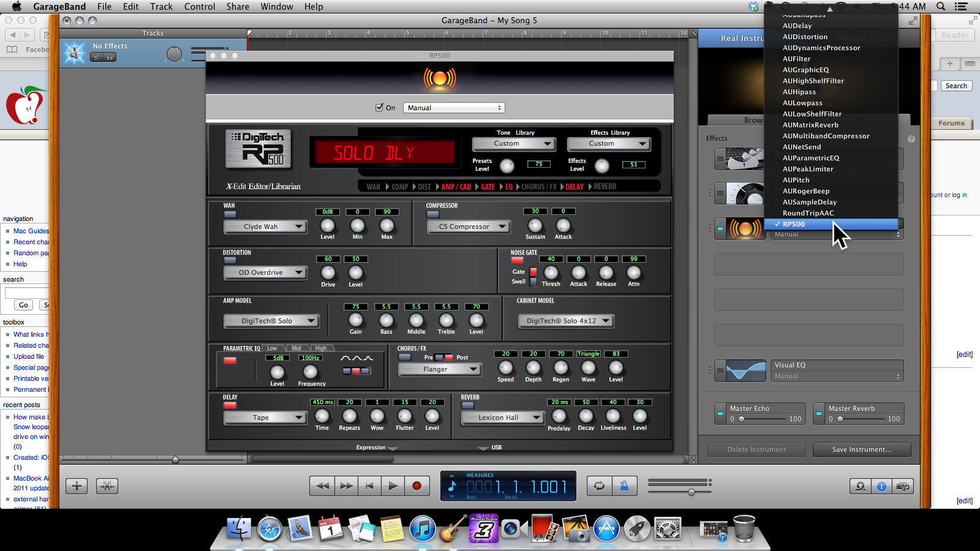Viewport: 980px width, 551px height.
Task: Open the Lexicon Hall reverb dropdown
Action: [x=503, y=418]
